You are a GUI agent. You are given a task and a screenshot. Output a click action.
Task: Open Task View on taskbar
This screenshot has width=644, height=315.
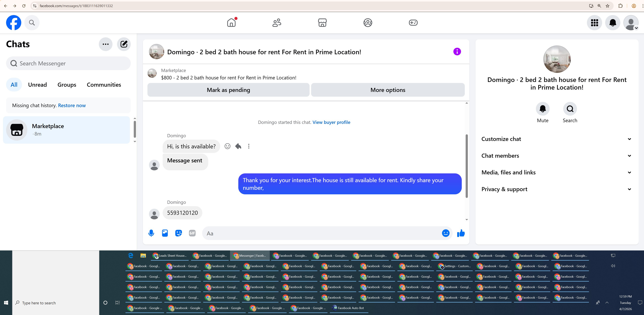[x=118, y=303]
